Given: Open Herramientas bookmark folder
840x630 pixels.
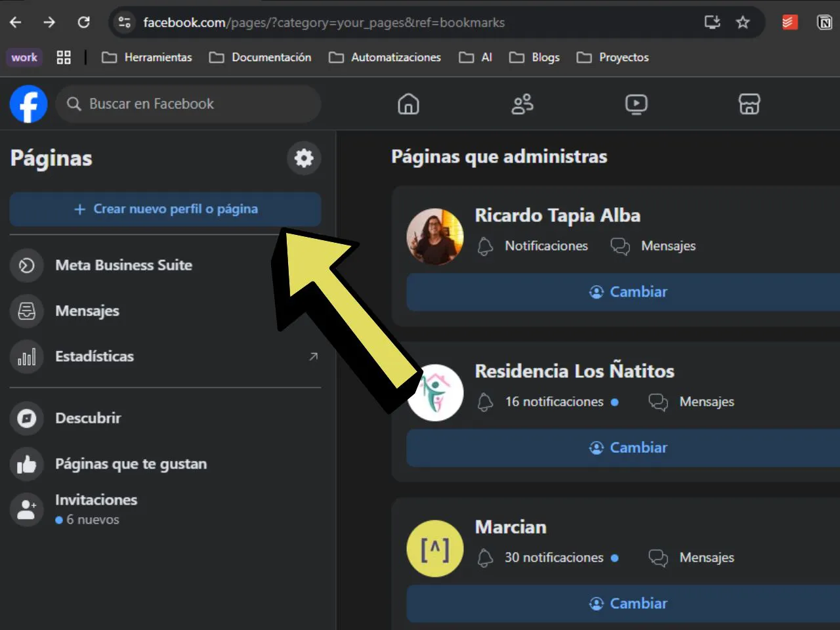Looking at the screenshot, I should point(147,57).
